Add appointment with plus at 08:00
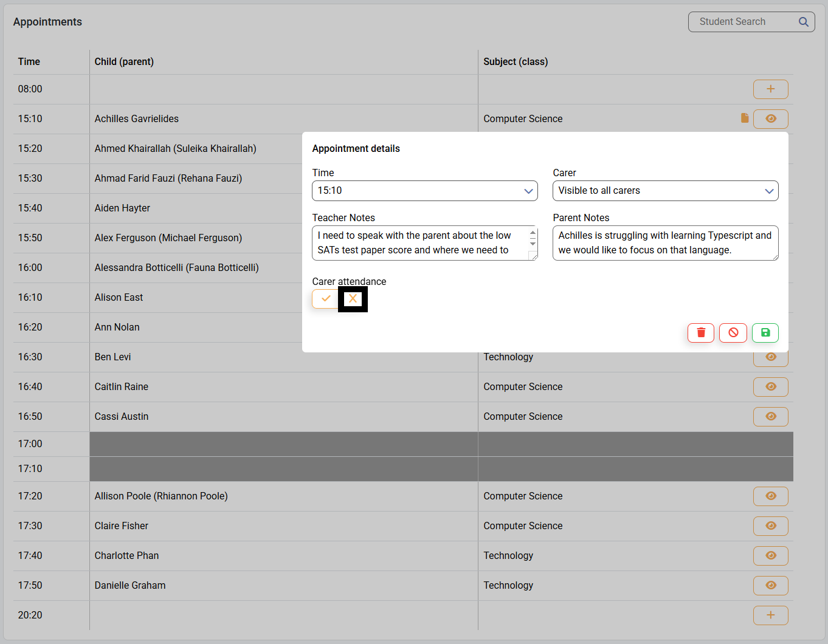 pyautogui.click(x=770, y=89)
